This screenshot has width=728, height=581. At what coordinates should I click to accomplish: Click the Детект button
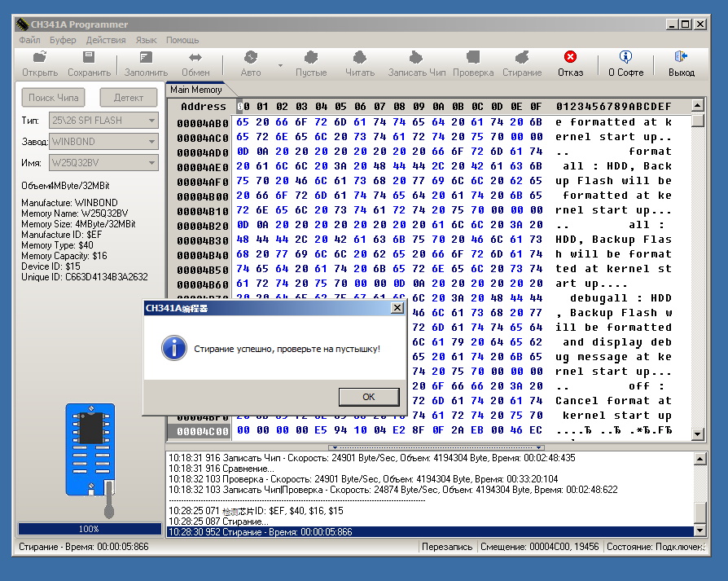click(129, 98)
